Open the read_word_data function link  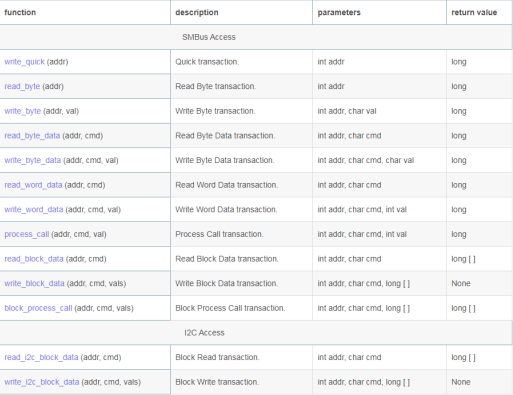(x=33, y=185)
